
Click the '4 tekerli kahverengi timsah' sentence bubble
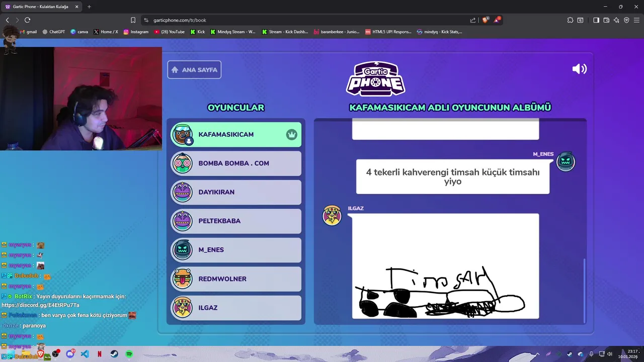[453, 177]
